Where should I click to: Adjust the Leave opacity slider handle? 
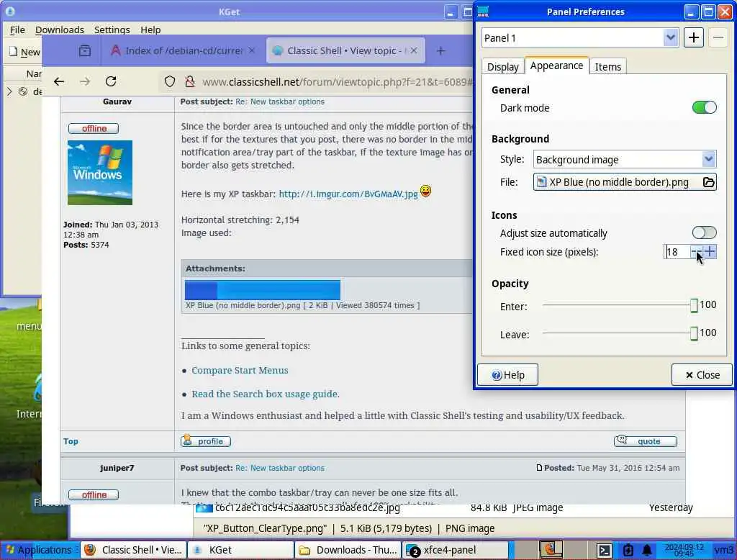click(x=694, y=334)
